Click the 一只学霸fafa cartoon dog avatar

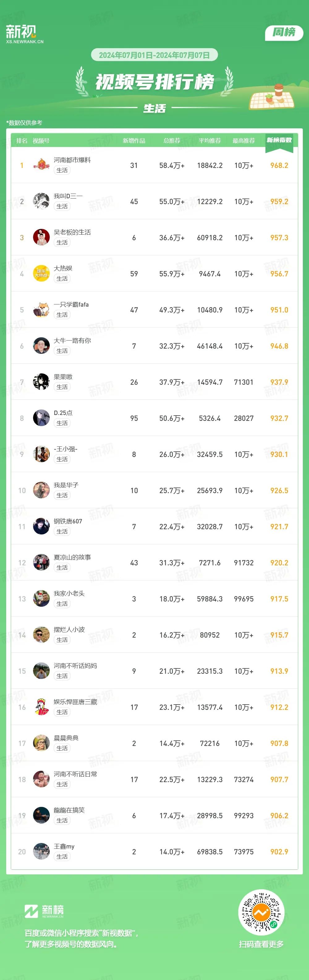[41, 309]
